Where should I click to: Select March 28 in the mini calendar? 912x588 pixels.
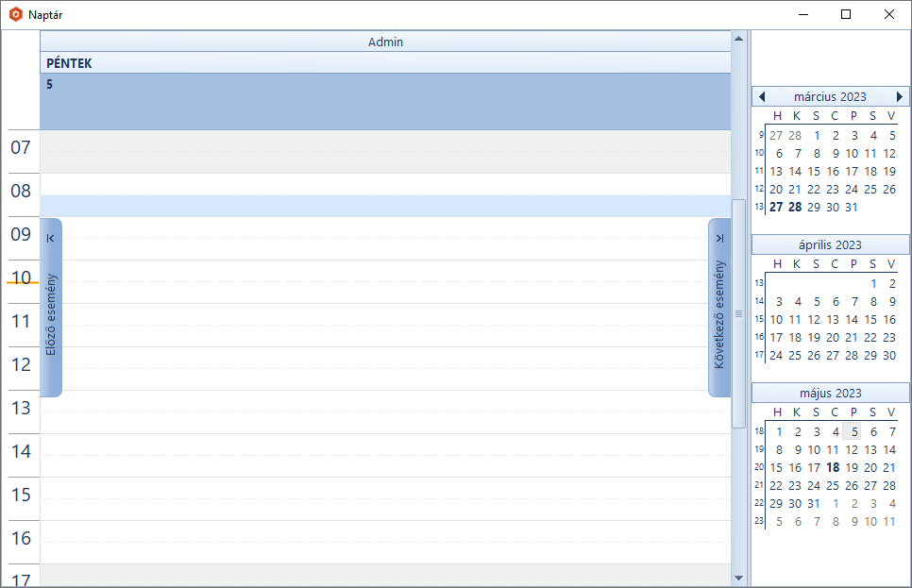pos(795,208)
